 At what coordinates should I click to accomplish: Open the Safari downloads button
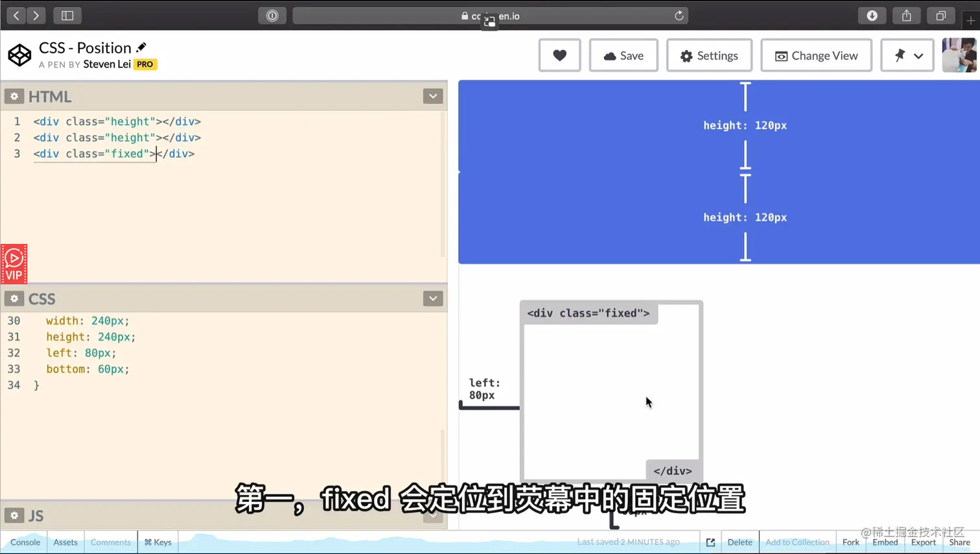(x=872, y=16)
